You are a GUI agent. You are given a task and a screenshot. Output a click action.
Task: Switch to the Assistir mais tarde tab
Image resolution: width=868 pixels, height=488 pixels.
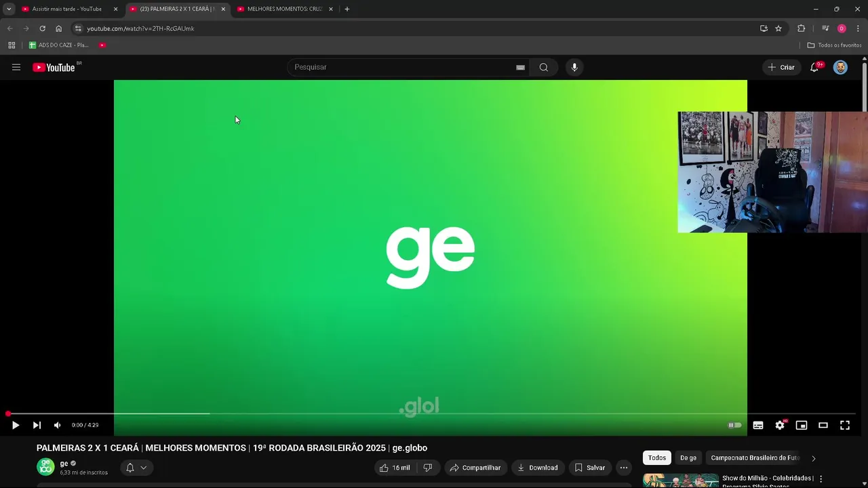tap(67, 9)
